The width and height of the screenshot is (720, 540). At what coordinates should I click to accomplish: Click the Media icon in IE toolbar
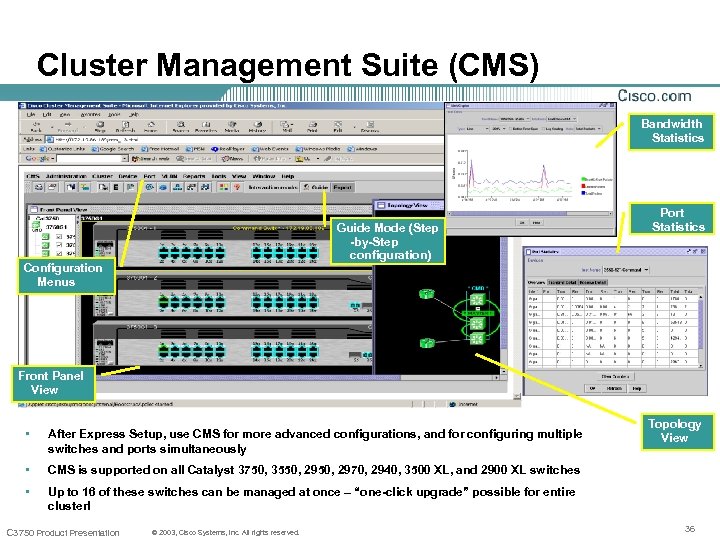click(232, 124)
